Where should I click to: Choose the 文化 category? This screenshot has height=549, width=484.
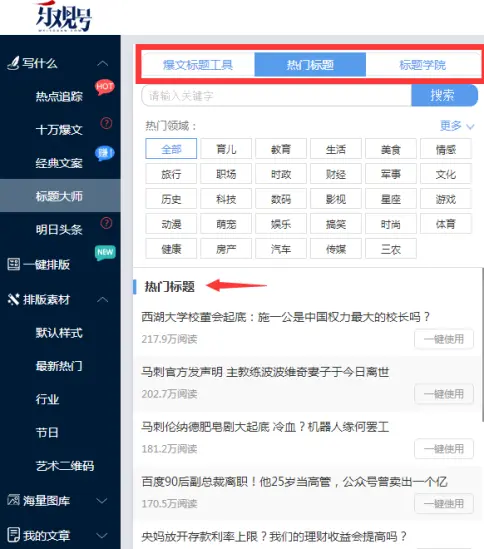click(x=446, y=174)
